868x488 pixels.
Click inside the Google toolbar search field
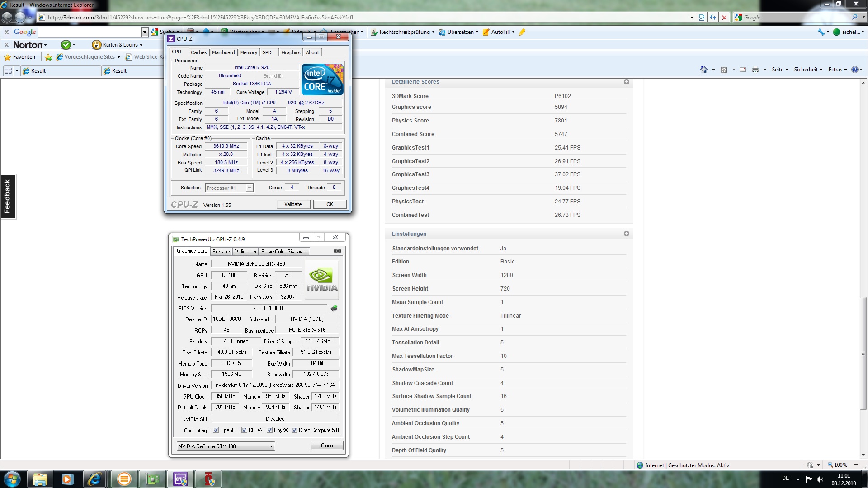point(90,32)
